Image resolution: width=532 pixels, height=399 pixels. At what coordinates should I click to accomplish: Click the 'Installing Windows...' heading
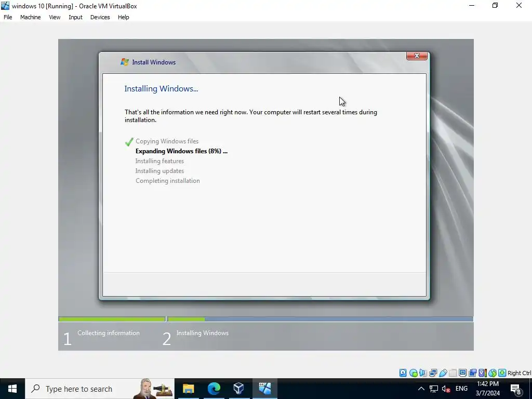tap(161, 88)
